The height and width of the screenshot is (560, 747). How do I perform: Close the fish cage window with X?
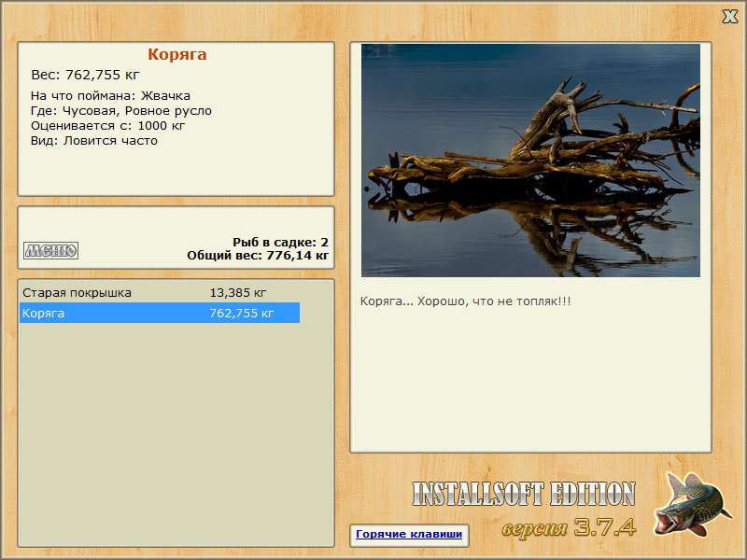[729, 17]
